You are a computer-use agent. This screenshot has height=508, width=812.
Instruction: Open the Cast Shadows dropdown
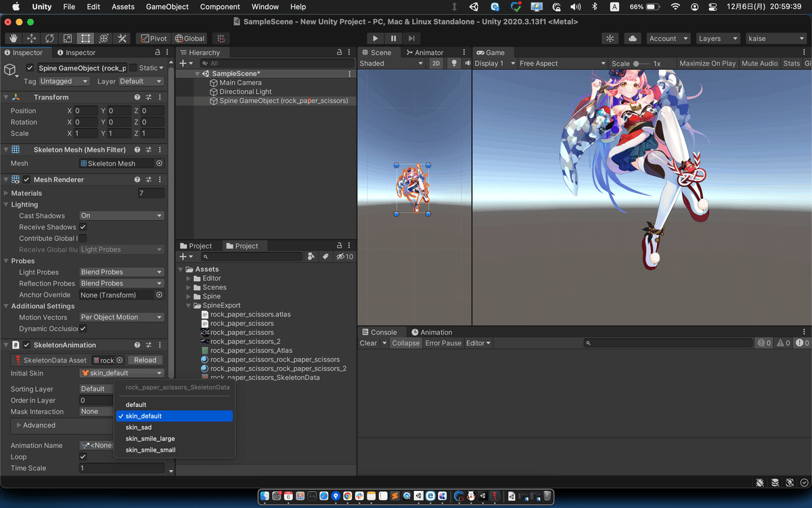[x=122, y=215]
